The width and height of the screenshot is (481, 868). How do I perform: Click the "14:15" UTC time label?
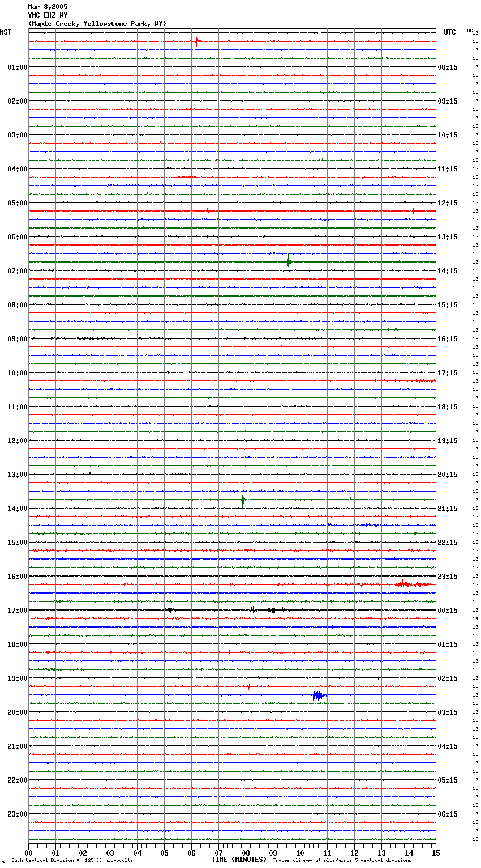pos(448,271)
